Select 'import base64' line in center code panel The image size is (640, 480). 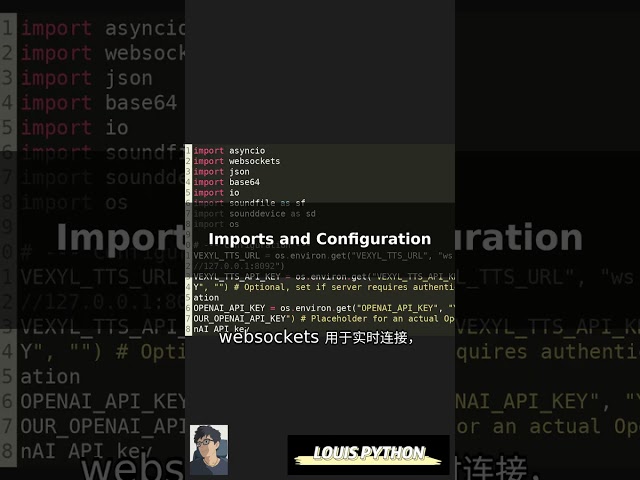tap(227, 182)
